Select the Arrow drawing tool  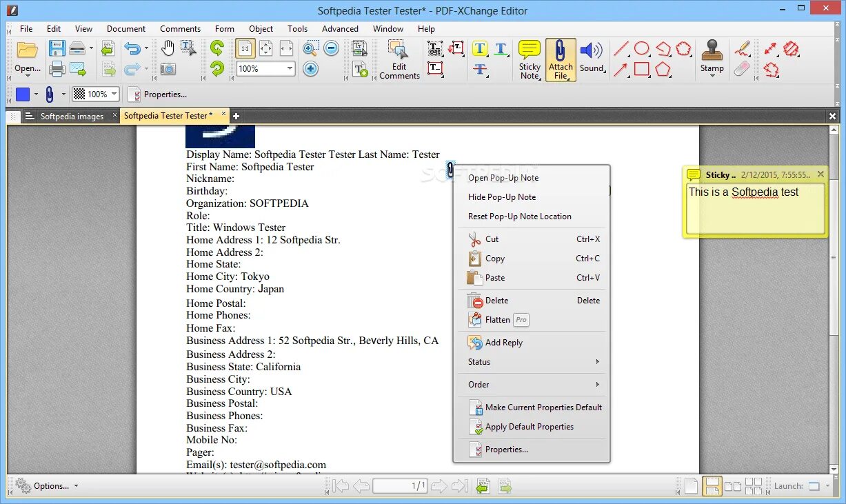tap(621, 69)
